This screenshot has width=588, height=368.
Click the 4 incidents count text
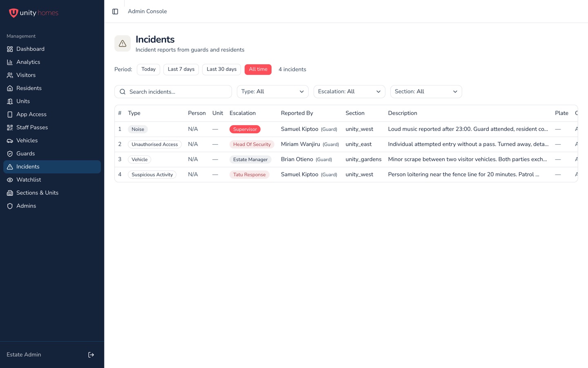pyautogui.click(x=292, y=70)
